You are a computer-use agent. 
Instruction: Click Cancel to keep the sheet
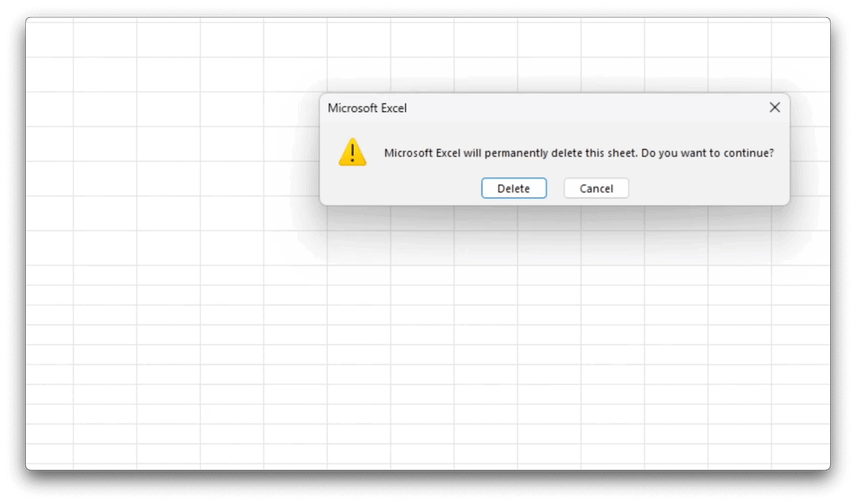tap(596, 188)
